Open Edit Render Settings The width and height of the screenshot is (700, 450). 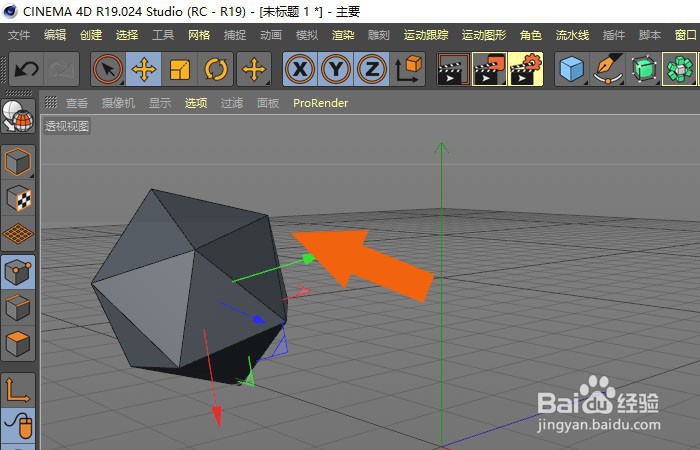click(525, 69)
